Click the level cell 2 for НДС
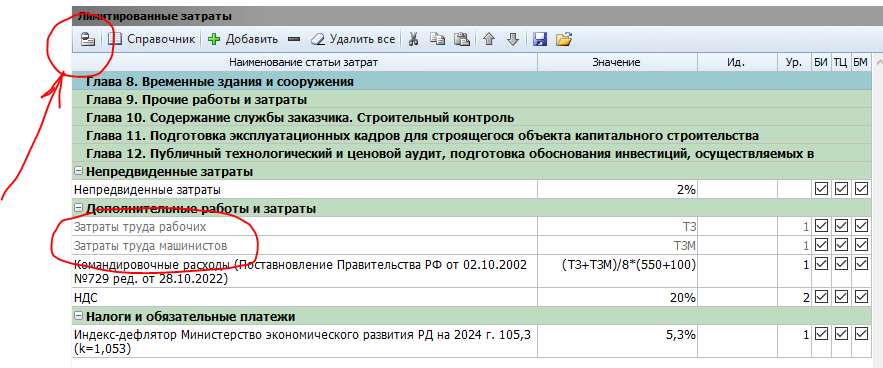Screen dimensions: 883x368 794,297
